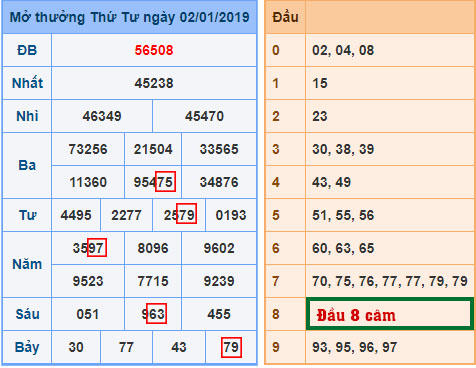Click the values "70, 75, 76, 77, 77, 79, 79"
Viewport: 476px width, 368px height.
tap(390, 282)
